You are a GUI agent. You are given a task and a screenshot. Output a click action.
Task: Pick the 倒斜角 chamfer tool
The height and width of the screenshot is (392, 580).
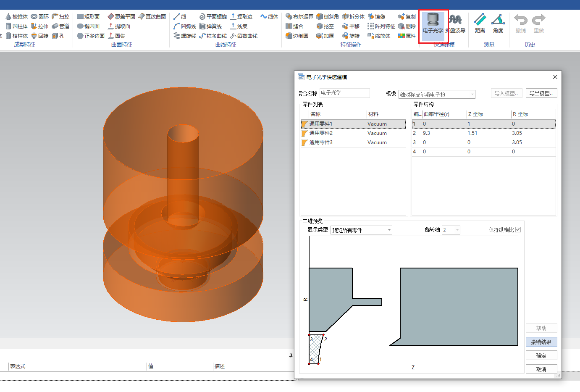pyautogui.click(x=328, y=16)
